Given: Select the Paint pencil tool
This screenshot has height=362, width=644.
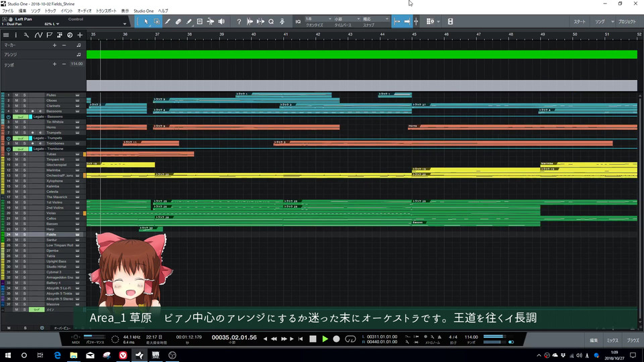Looking at the screenshot, I should [x=189, y=21].
